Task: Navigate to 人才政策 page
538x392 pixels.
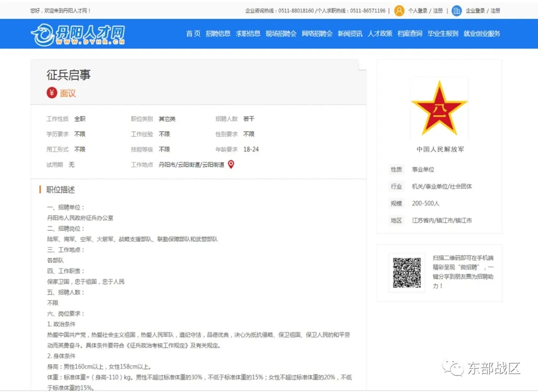Action: click(x=380, y=34)
